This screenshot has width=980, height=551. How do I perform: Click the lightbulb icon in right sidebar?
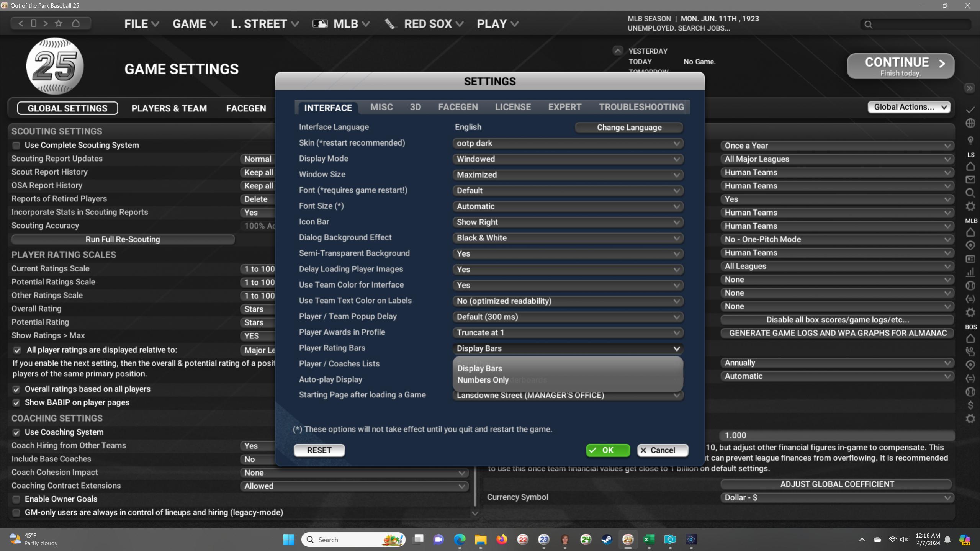(970, 140)
